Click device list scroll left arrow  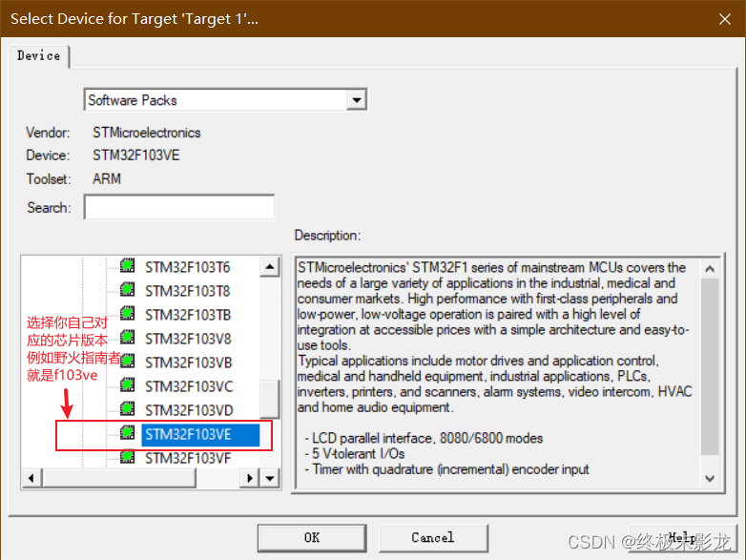pos(31,478)
